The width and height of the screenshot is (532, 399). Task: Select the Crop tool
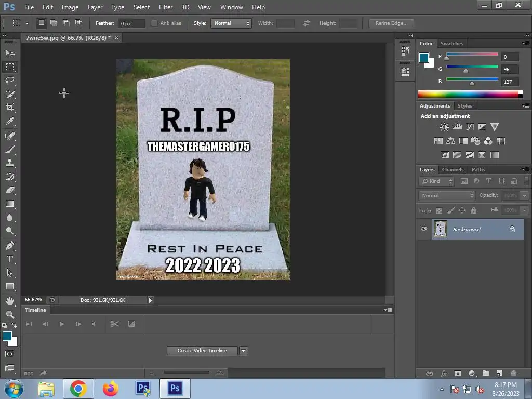(10, 108)
